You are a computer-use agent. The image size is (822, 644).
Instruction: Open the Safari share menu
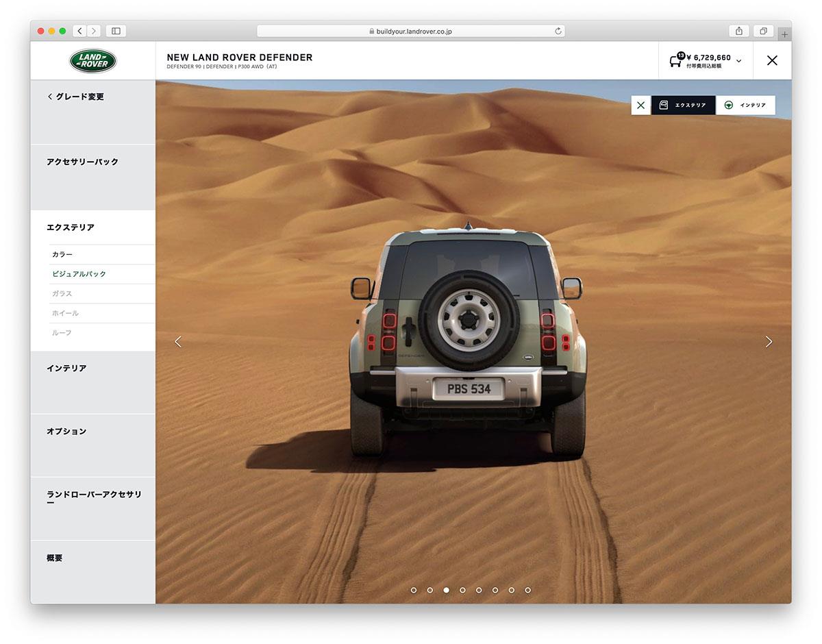point(739,31)
